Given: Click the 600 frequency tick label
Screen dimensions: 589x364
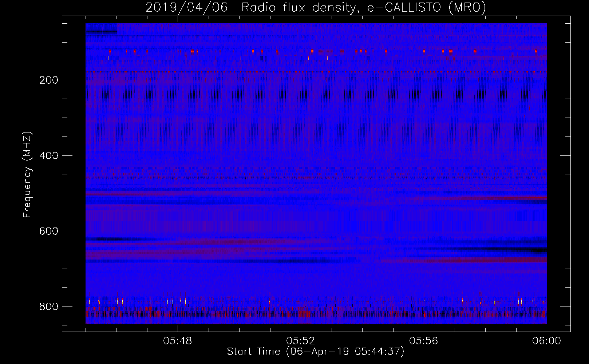Looking at the screenshot, I should click(x=49, y=231).
